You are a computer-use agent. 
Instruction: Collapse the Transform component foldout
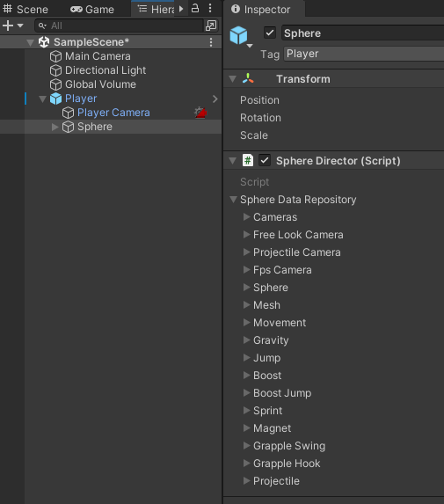click(x=233, y=79)
